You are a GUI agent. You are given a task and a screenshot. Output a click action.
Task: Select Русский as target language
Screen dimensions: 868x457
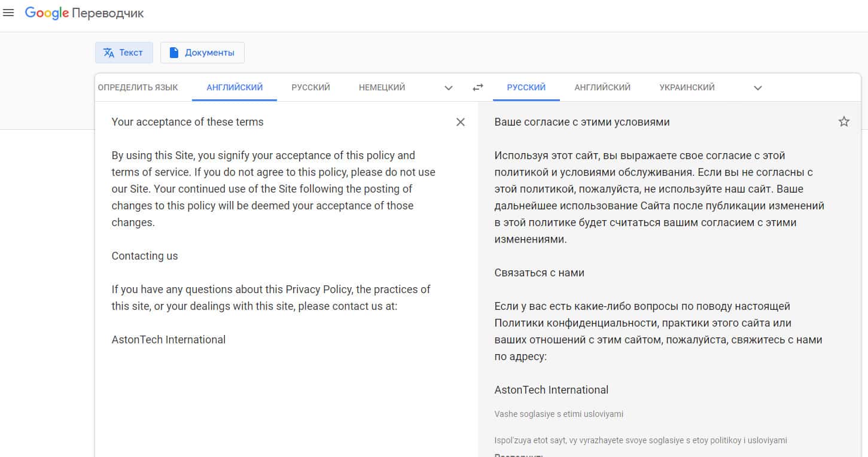coord(526,87)
